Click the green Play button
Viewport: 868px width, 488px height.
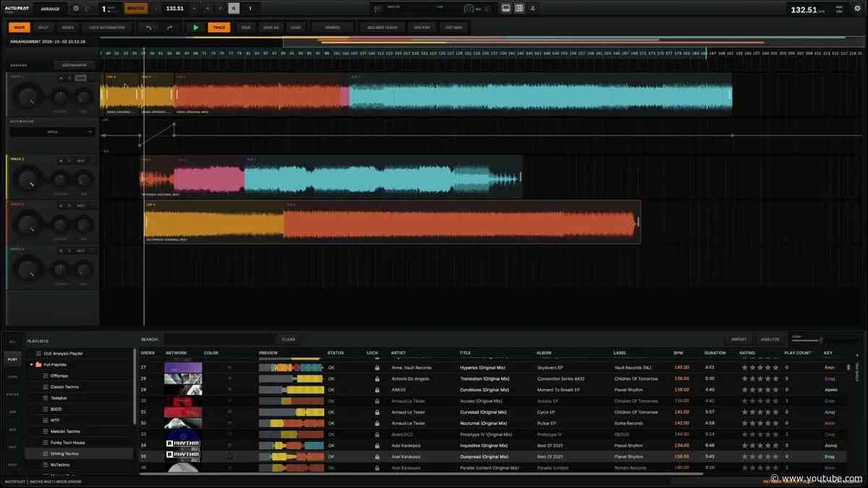195,27
